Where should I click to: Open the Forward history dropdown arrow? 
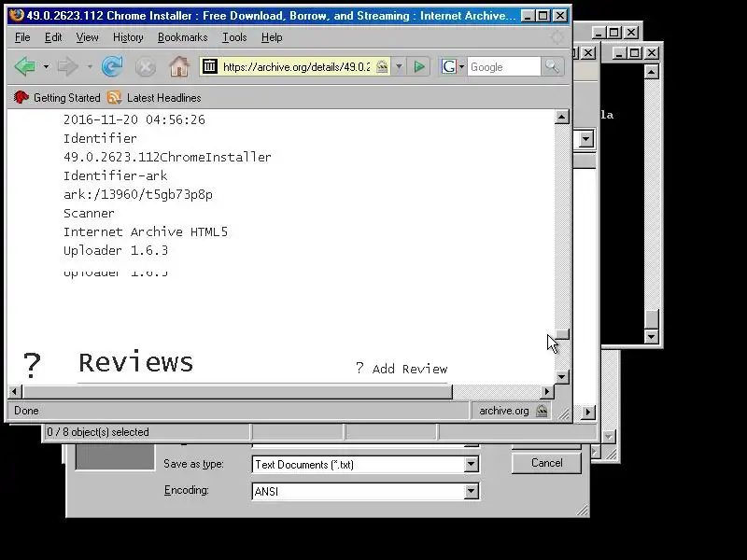click(x=90, y=66)
